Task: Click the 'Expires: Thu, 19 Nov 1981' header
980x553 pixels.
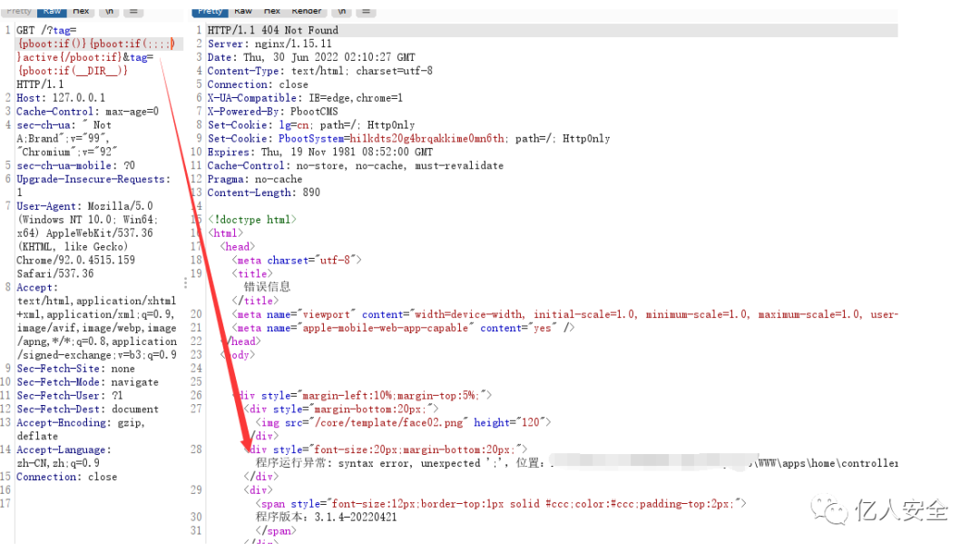Action: (x=319, y=152)
